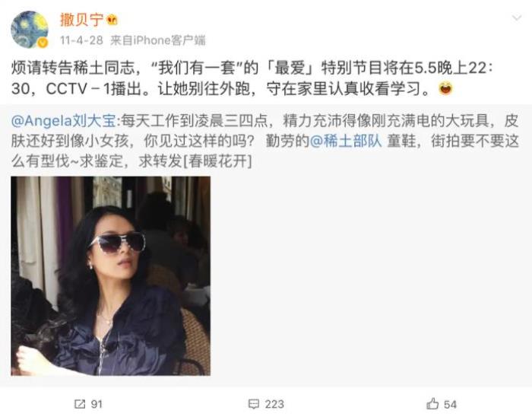Open the post timestamp 11-4-28

(x=81, y=40)
